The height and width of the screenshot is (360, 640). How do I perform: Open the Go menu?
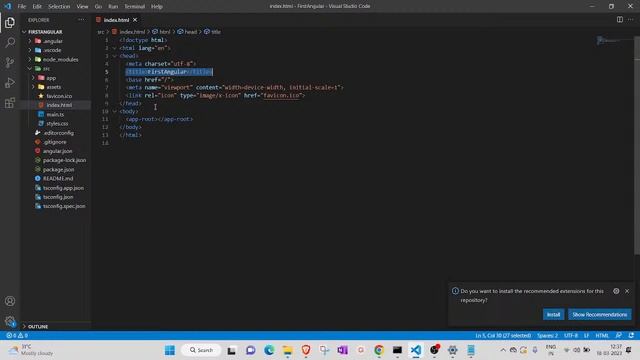[x=98, y=7]
